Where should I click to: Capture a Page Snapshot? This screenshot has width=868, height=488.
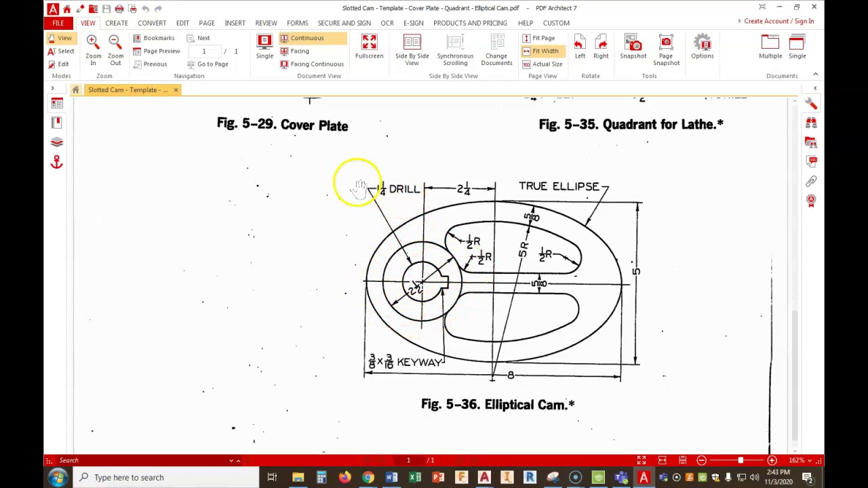[x=666, y=49]
